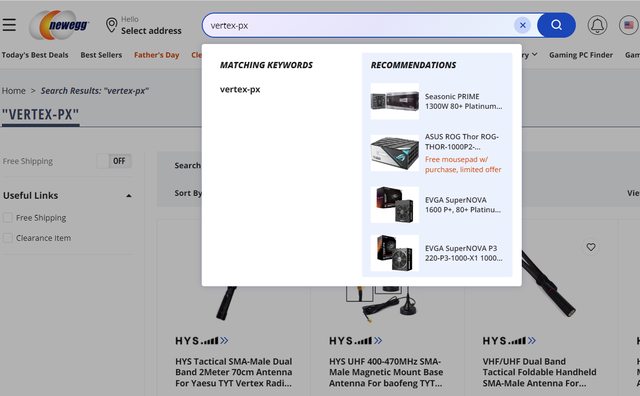Screen dimensions: 640x396
Task: Open the Select address dropdown
Action: (x=151, y=31)
